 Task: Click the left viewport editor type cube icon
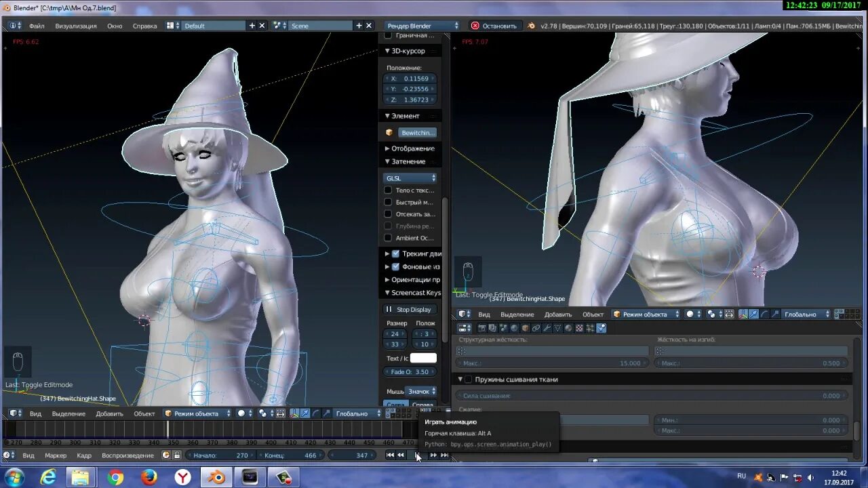tap(14, 413)
